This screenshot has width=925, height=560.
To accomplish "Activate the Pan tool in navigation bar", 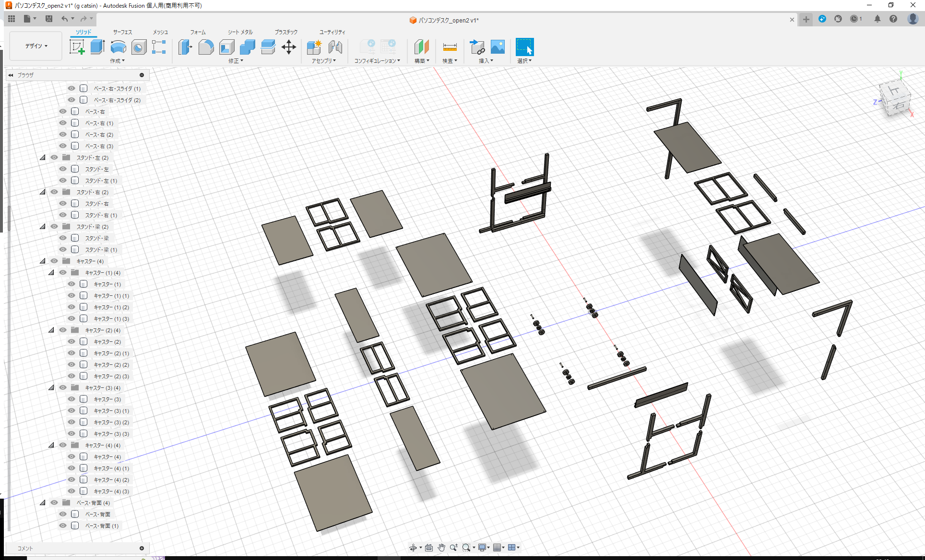I will (x=441, y=547).
